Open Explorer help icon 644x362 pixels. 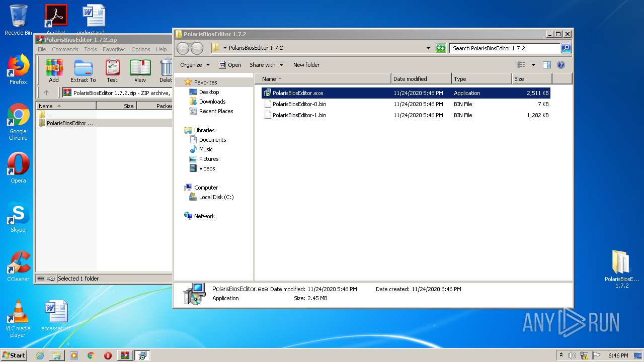click(x=561, y=65)
